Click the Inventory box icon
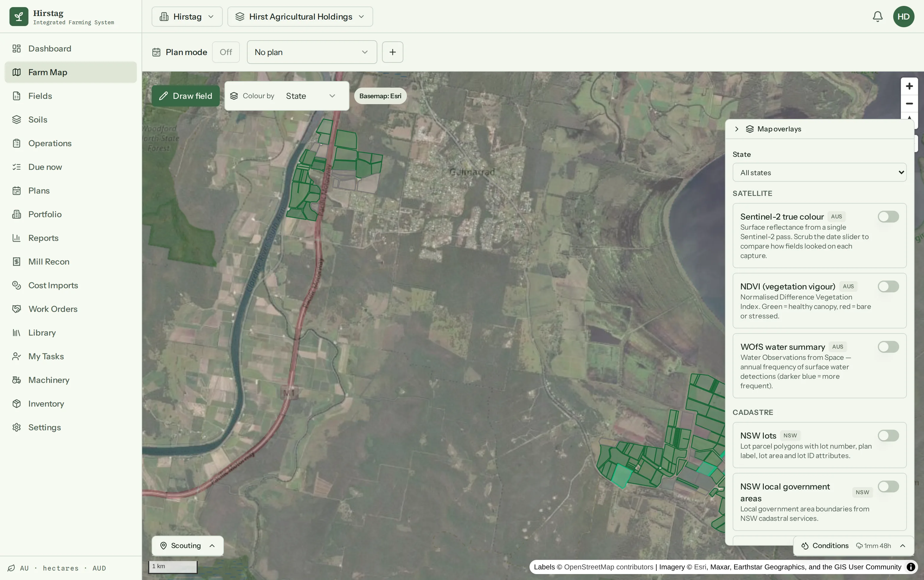Screen dimensions: 924x580 pyautogui.click(x=17, y=404)
